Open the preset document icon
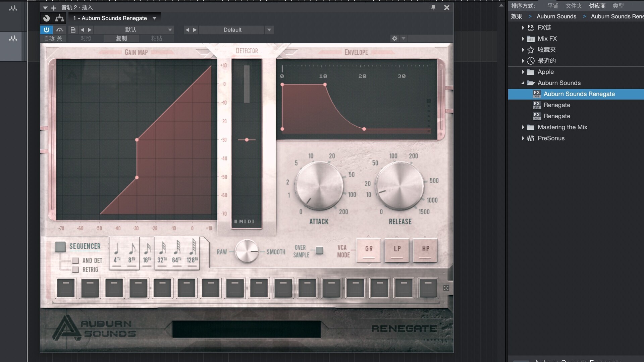 click(x=73, y=30)
